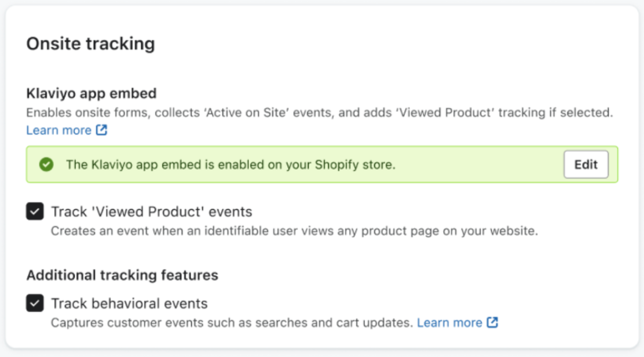Click the "Track 'Viewed Product' events" label text
644x357 pixels.
[x=151, y=212]
